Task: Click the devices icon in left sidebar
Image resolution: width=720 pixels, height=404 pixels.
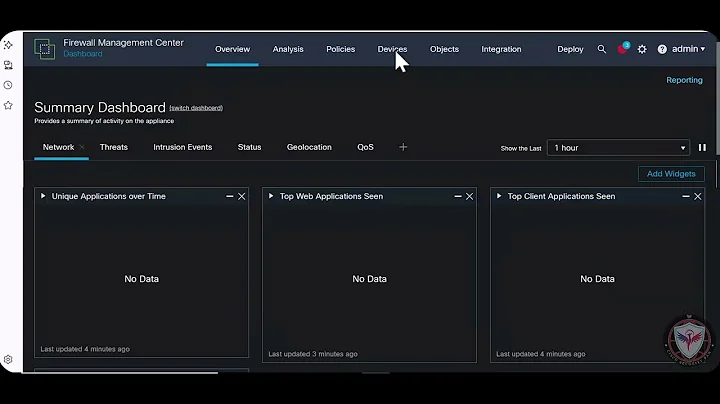Action: (x=8, y=65)
